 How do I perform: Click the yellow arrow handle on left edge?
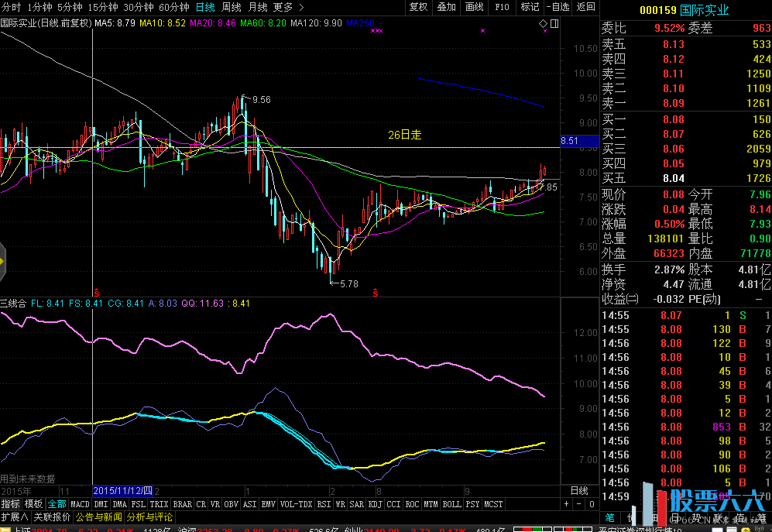2,261
